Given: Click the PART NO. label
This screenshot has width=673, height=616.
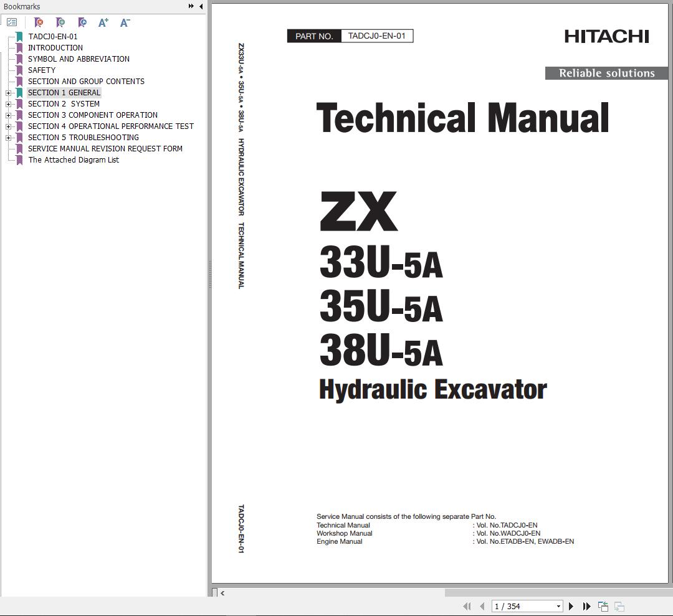Looking at the screenshot, I should (314, 36).
